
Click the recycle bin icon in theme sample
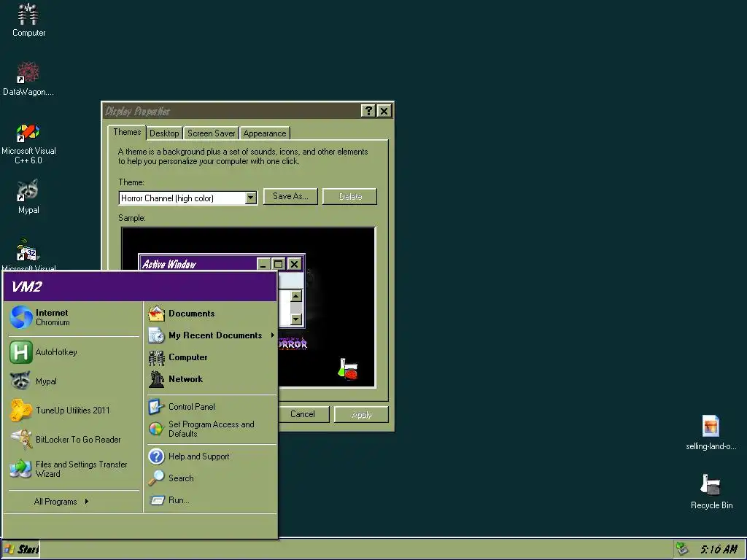[349, 368]
